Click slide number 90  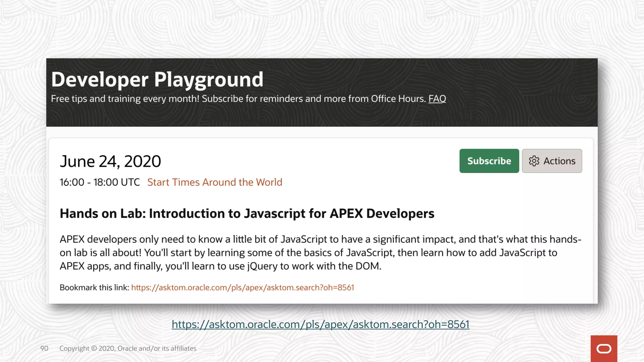point(44,348)
